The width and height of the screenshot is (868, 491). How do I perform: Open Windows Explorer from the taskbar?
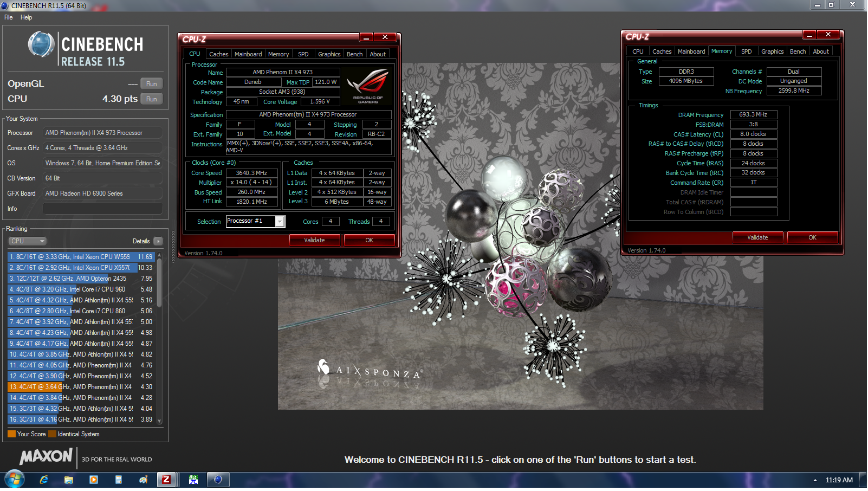[x=69, y=480]
